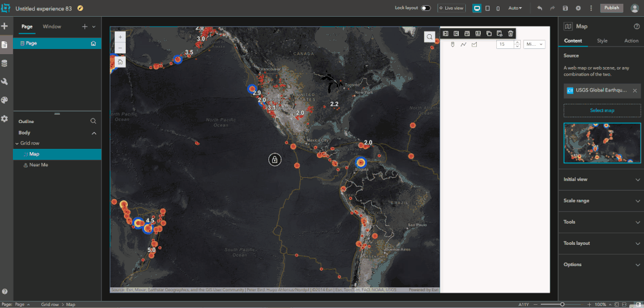Search the outline with magnifier icon
This screenshot has width=644, height=308.
coord(93,121)
